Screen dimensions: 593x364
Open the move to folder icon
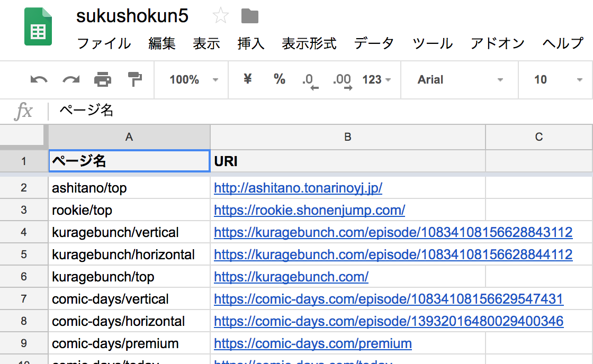(x=249, y=16)
